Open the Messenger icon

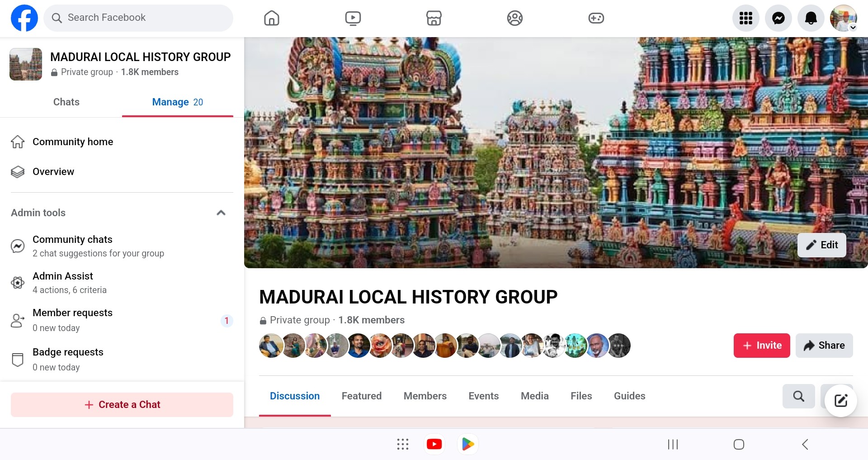(x=778, y=18)
